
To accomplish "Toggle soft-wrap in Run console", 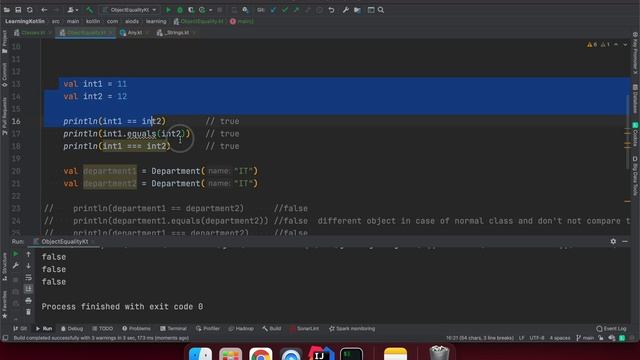I will point(29,278).
